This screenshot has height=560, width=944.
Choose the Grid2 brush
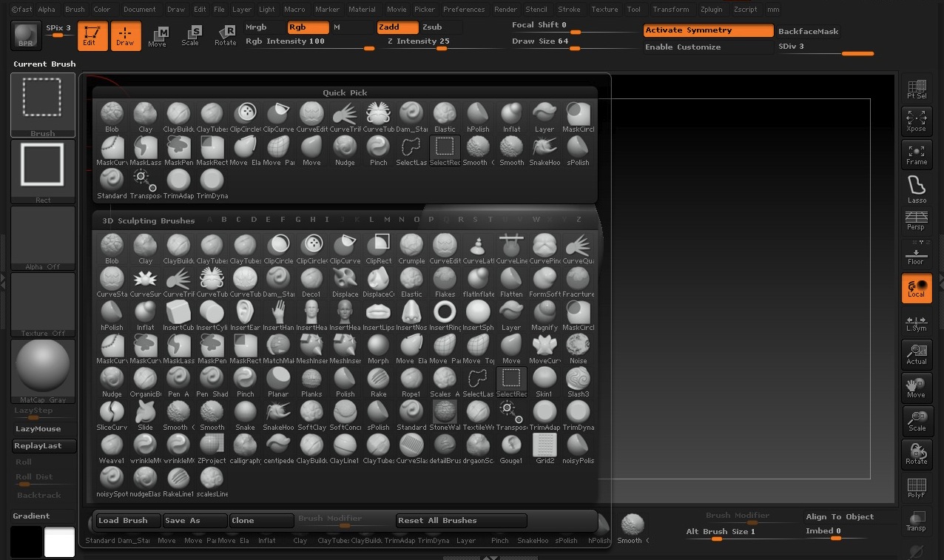tap(545, 448)
